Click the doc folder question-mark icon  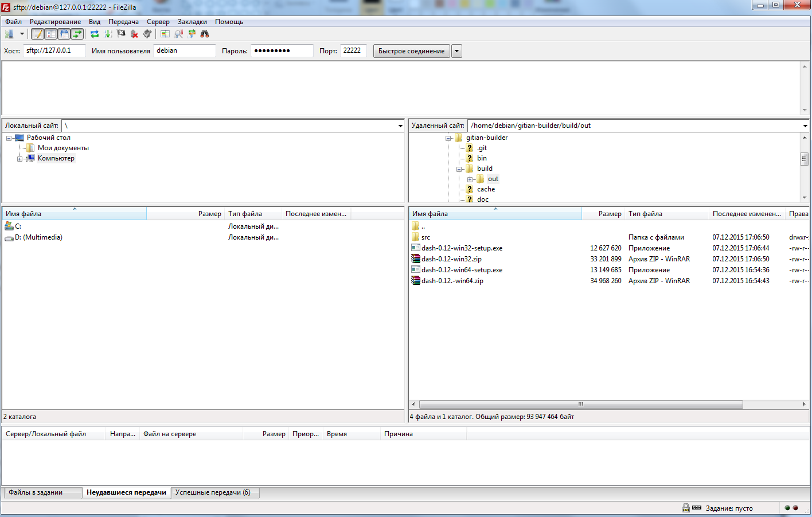470,199
